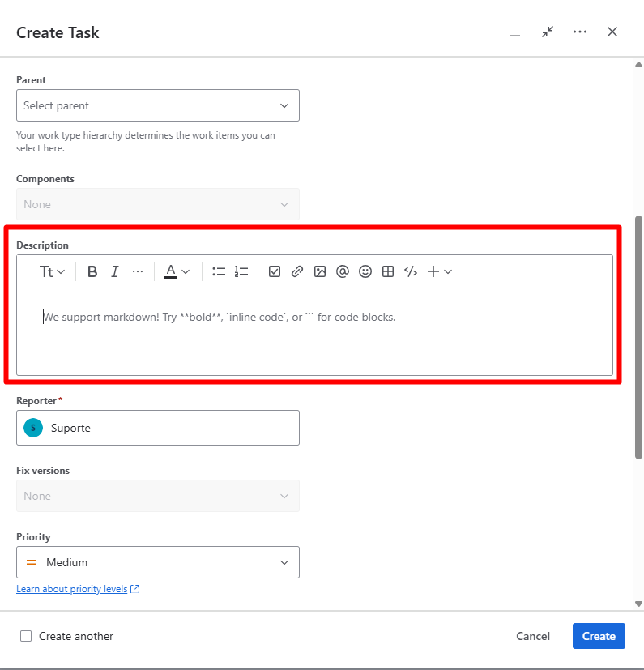The width and height of the screenshot is (644, 670).
Task: Close the Create Task dialog
Action: click(x=612, y=32)
